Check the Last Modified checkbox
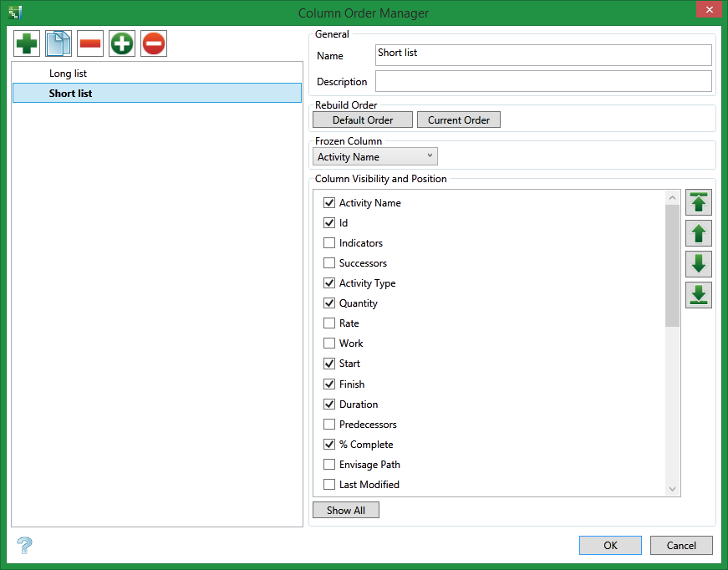Viewport: 728px width, 570px height. tap(329, 484)
